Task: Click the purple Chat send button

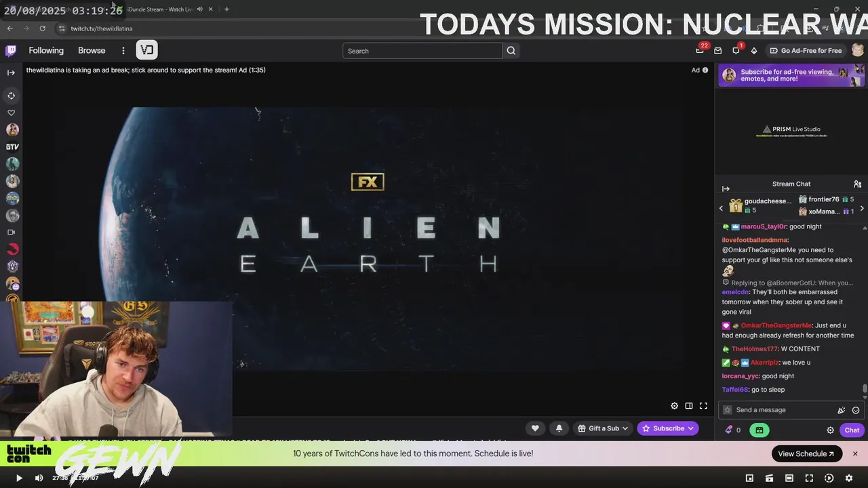Action: pos(852,430)
